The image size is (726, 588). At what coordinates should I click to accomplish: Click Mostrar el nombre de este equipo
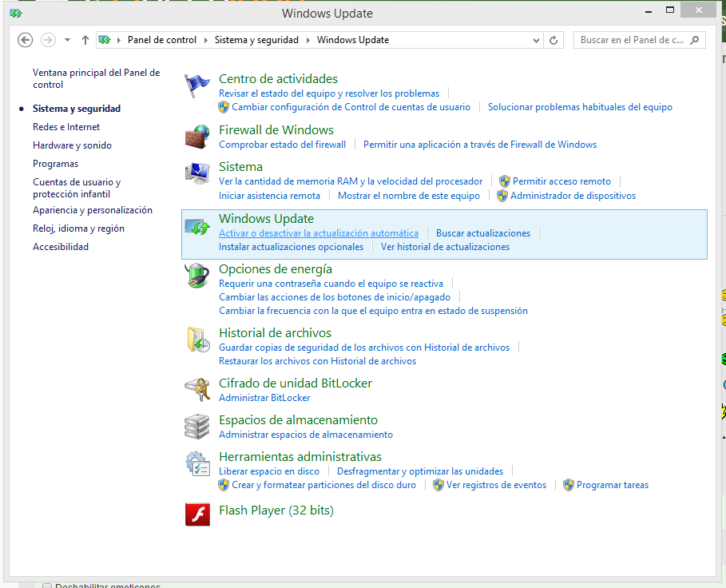pos(409,196)
